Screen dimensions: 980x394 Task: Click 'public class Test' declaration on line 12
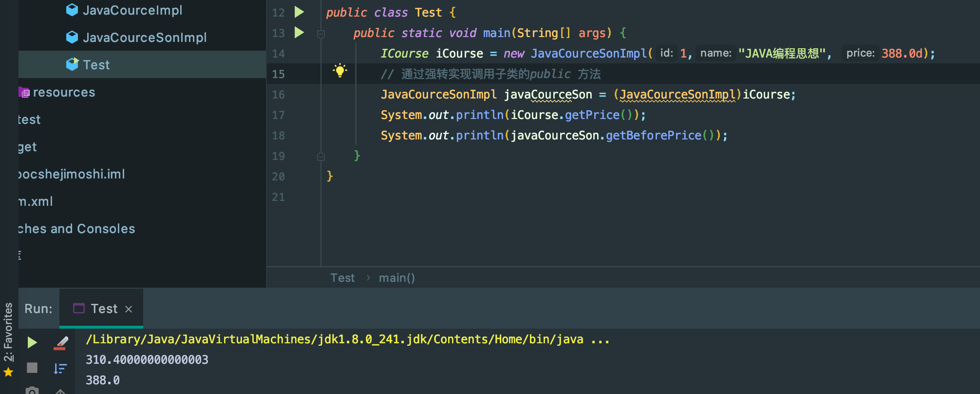[384, 12]
